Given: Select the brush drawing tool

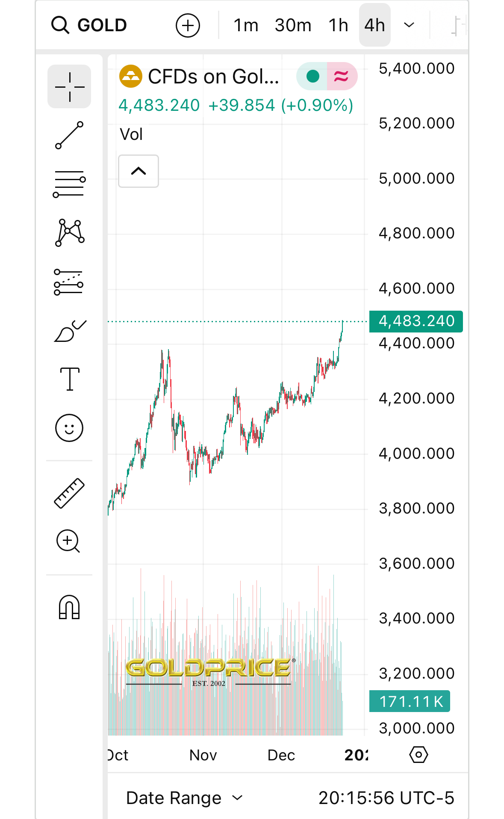Looking at the screenshot, I should click(x=69, y=331).
